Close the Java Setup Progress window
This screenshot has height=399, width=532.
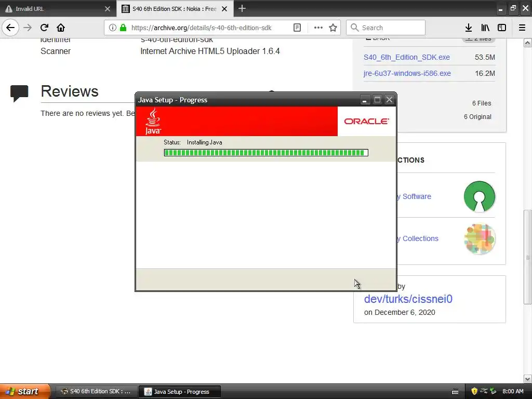(x=389, y=100)
